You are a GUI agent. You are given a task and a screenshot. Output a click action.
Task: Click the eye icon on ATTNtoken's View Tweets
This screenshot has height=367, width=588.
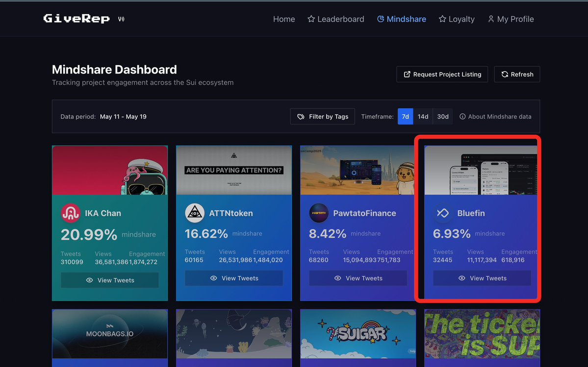(214, 278)
